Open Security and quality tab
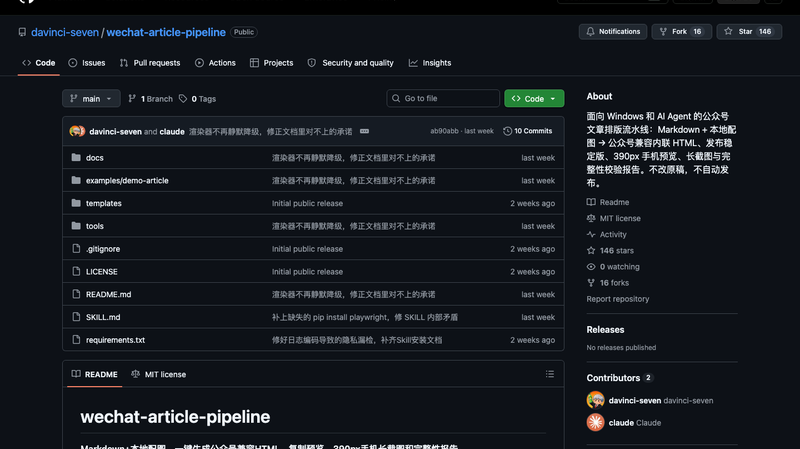 (351, 63)
